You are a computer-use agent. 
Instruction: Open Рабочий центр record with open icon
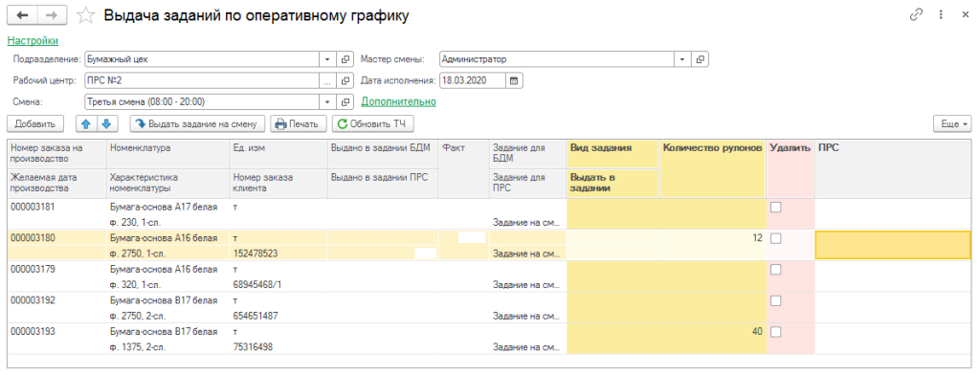pos(345,80)
